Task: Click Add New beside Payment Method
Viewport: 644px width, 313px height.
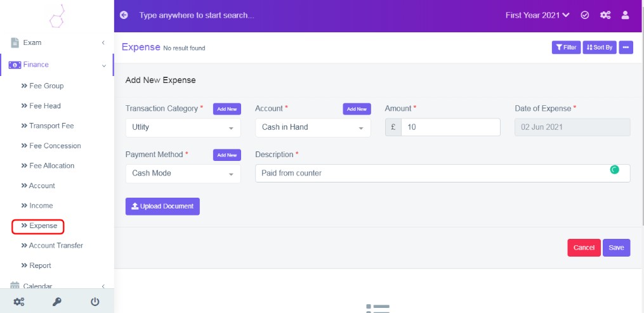Action: [x=227, y=155]
